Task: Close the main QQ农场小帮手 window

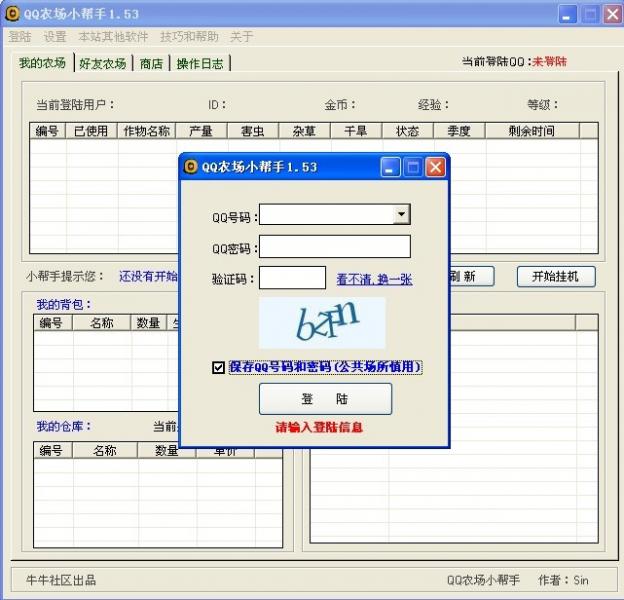Action: [x=613, y=14]
